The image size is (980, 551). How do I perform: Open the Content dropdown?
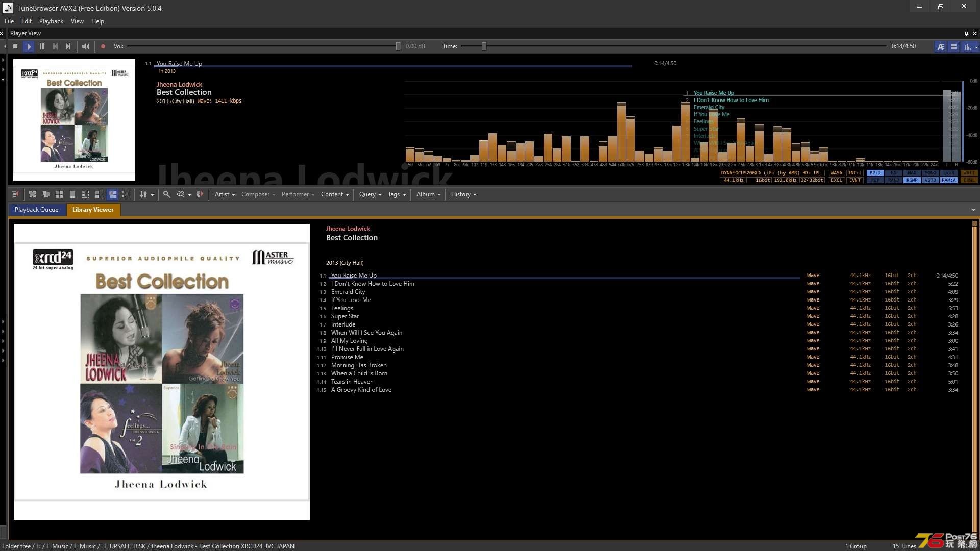[x=335, y=194]
